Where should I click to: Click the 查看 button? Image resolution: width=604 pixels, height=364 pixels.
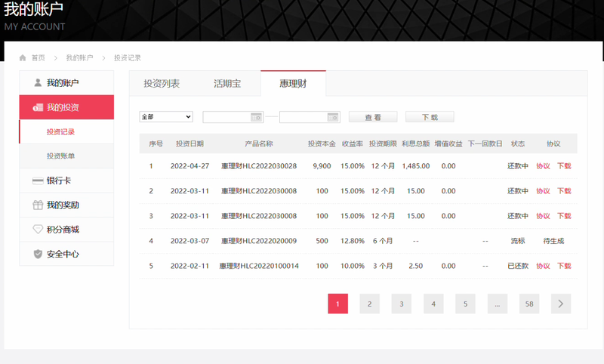coord(373,117)
